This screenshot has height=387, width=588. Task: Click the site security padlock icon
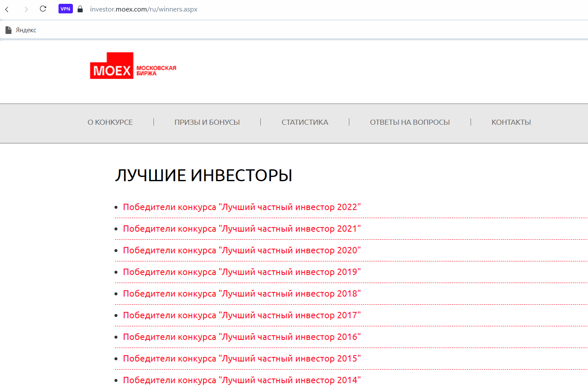(80, 9)
